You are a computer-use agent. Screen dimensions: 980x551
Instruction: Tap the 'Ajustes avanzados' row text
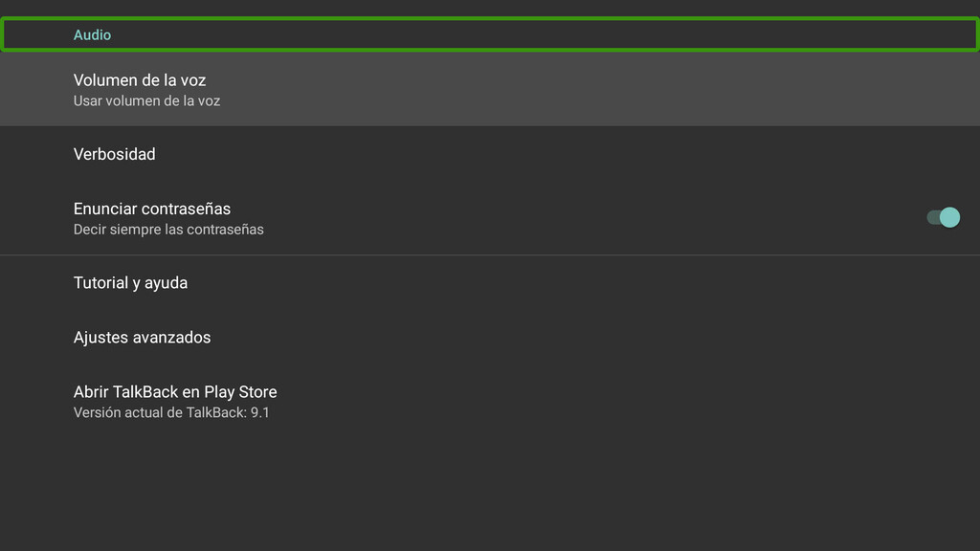click(x=142, y=338)
